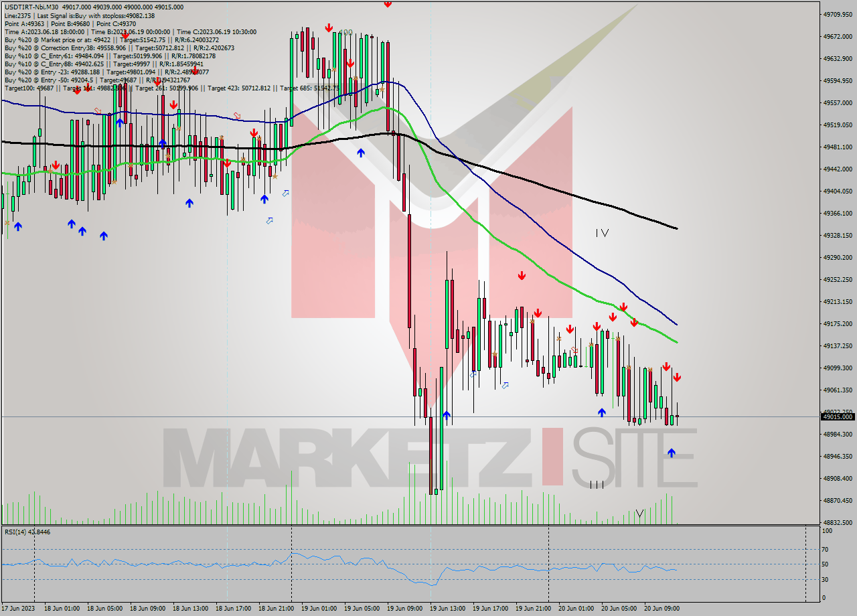The width and height of the screenshot is (857, 616).
Task: Click the 17 Jun 2023 date label
Action: point(18,609)
